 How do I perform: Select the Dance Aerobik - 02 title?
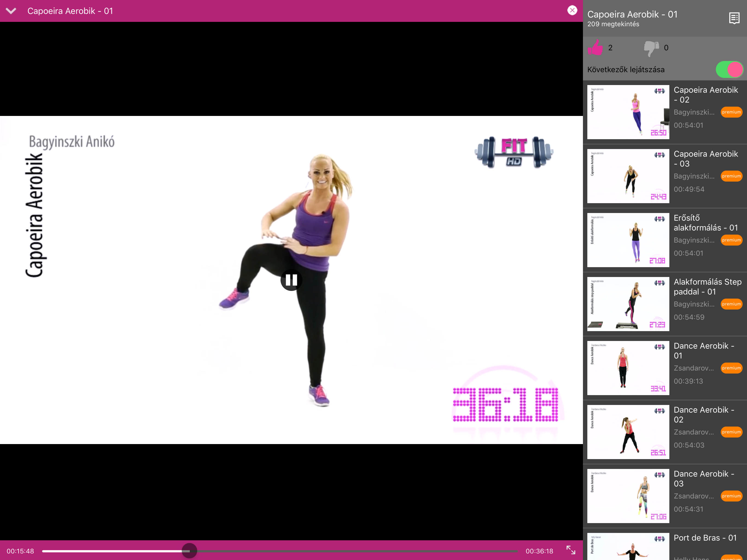pyautogui.click(x=704, y=415)
